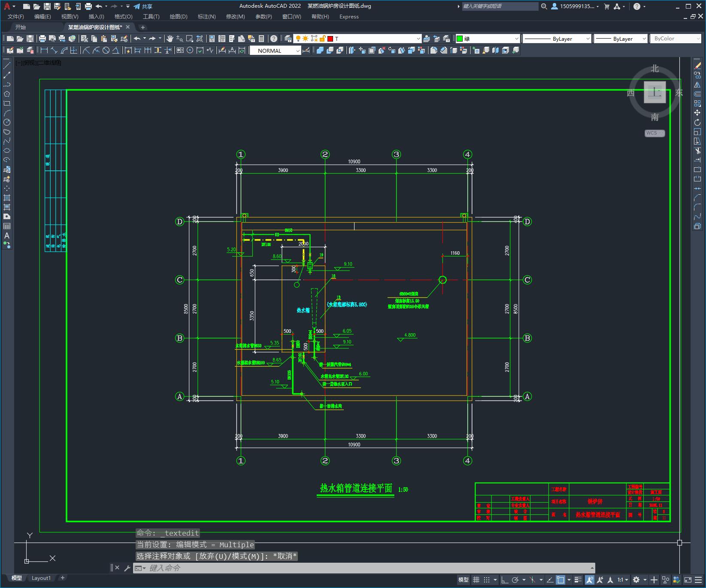Click the red layer color swatch beside T

330,39
